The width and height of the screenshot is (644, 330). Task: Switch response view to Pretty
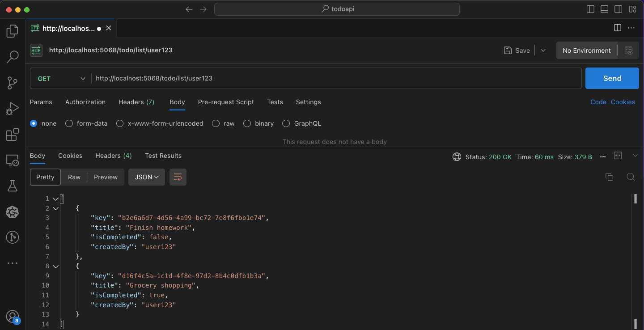click(x=45, y=177)
